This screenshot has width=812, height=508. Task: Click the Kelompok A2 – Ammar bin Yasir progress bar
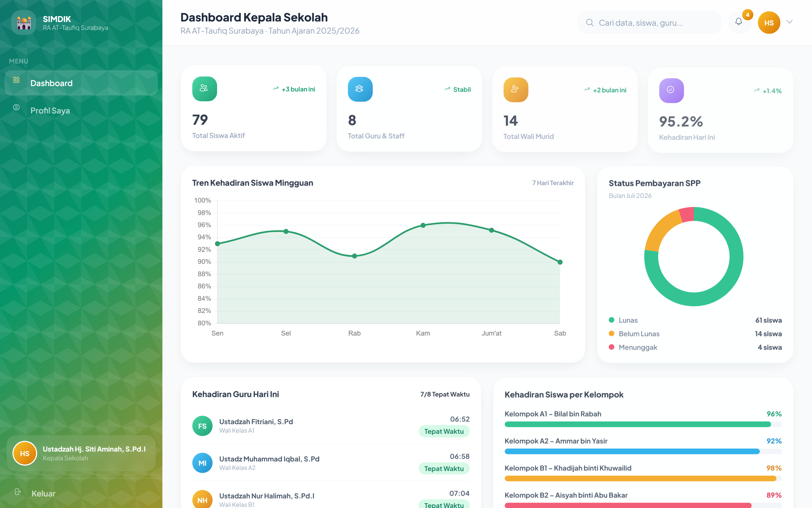coord(643,451)
